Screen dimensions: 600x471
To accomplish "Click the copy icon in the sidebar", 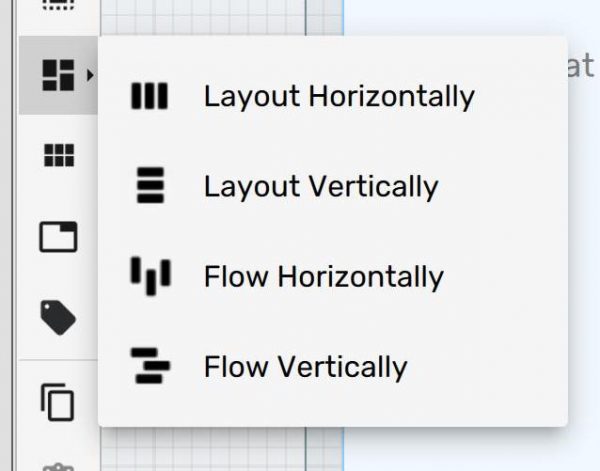I will [x=58, y=402].
